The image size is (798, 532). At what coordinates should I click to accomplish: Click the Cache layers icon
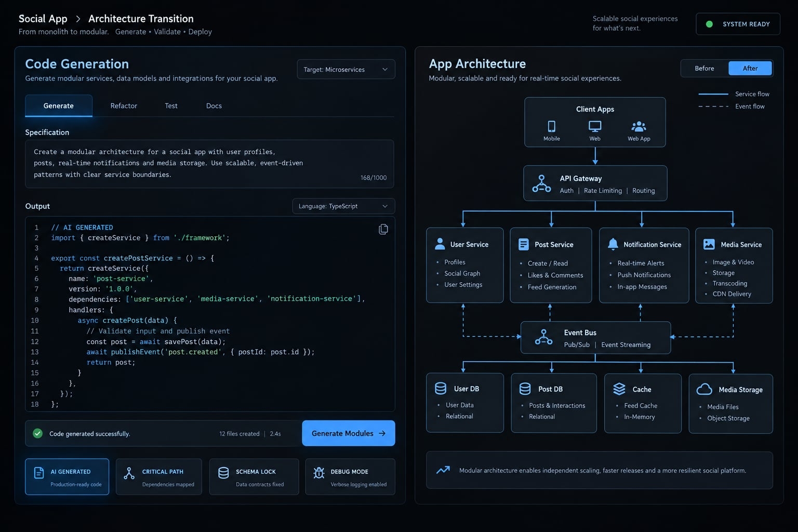(619, 389)
